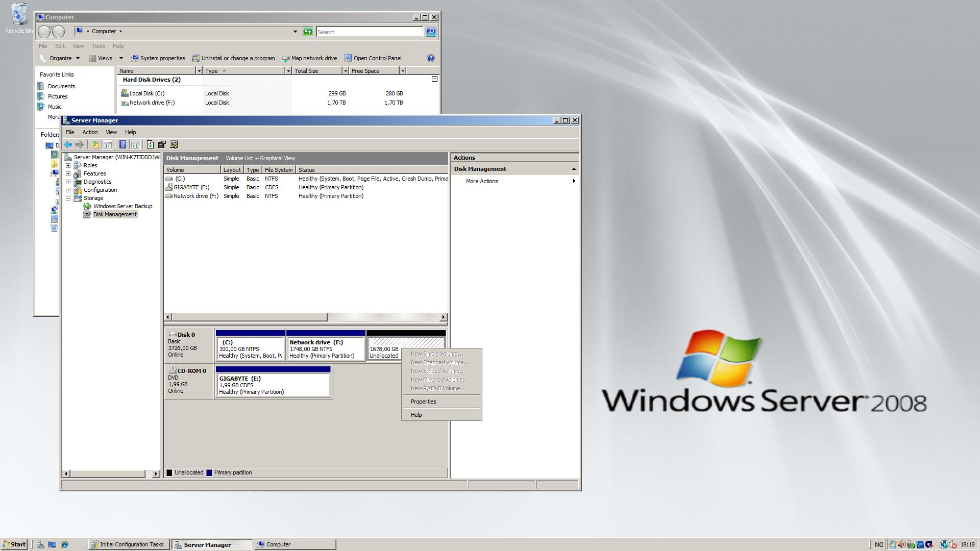The image size is (980, 551).
Task: Click the Windows flag tray icon
Action: [x=893, y=544]
